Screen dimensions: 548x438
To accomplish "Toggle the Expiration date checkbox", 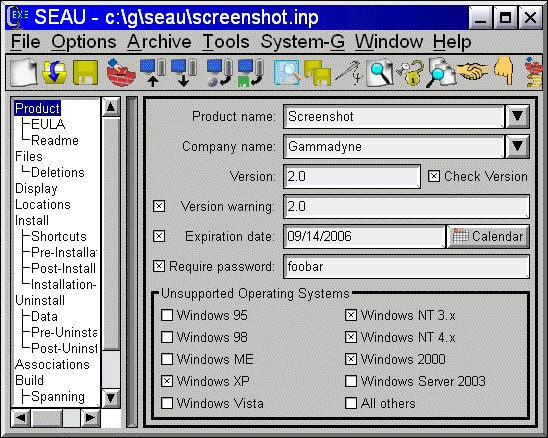I will 159,236.
